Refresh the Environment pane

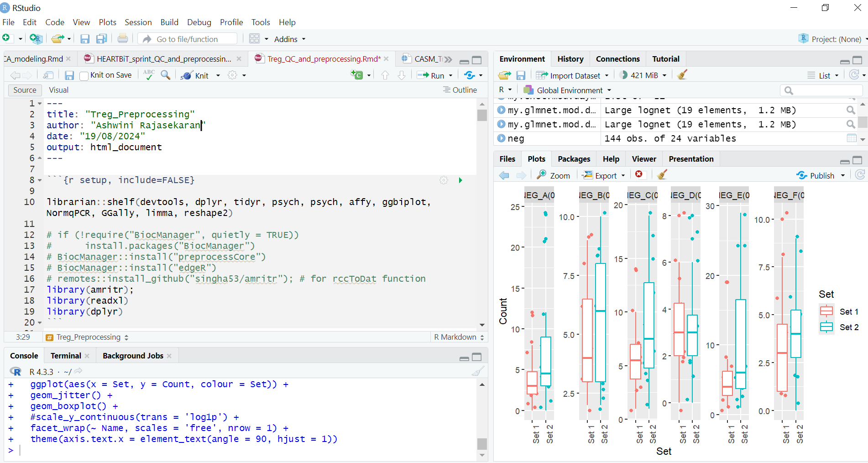click(854, 75)
